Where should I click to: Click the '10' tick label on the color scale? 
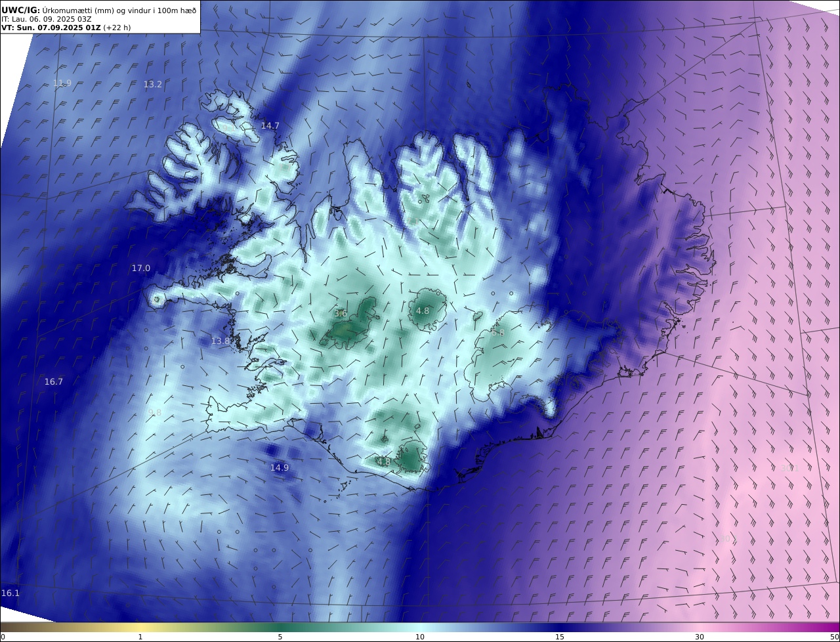(420, 637)
